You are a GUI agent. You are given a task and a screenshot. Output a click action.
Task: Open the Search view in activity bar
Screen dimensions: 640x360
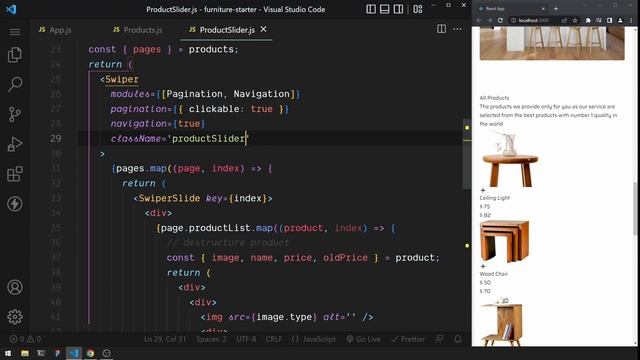click(15, 84)
